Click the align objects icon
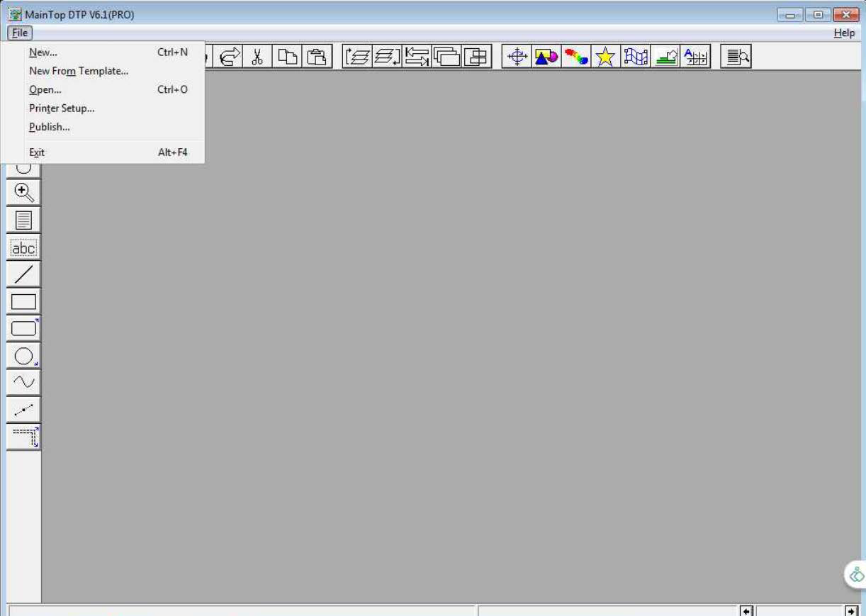Image resolution: width=866 pixels, height=616 pixels. (x=477, y=57)
